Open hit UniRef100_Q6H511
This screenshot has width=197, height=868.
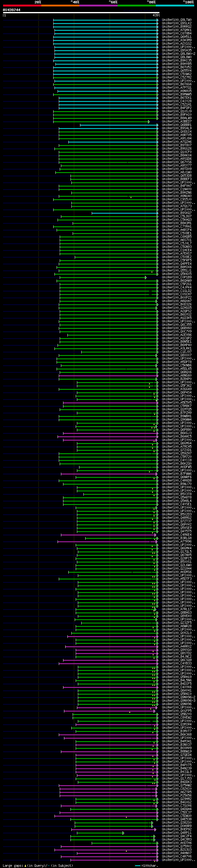[x=176, y=37]
